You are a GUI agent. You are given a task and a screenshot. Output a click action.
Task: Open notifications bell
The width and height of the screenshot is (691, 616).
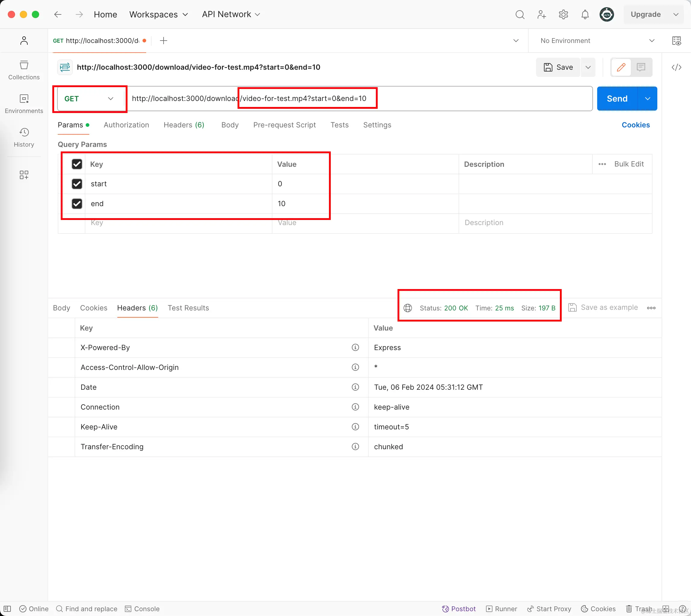pos(585,14)
